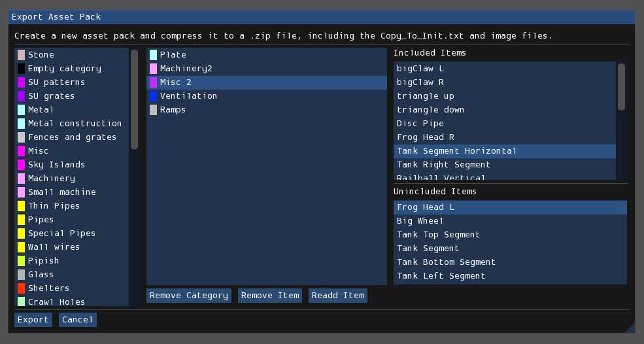644x344 pixels.
Task: Choose Plate in the middle list
Action: click(267, 55)
